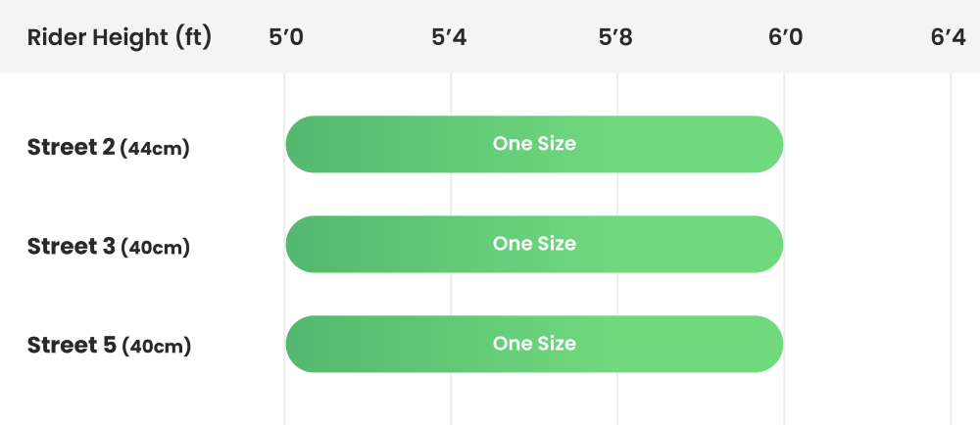Click the 40cm frame size beside Street 3
Screen dimensions: 980x425
[x=155, y=248]
